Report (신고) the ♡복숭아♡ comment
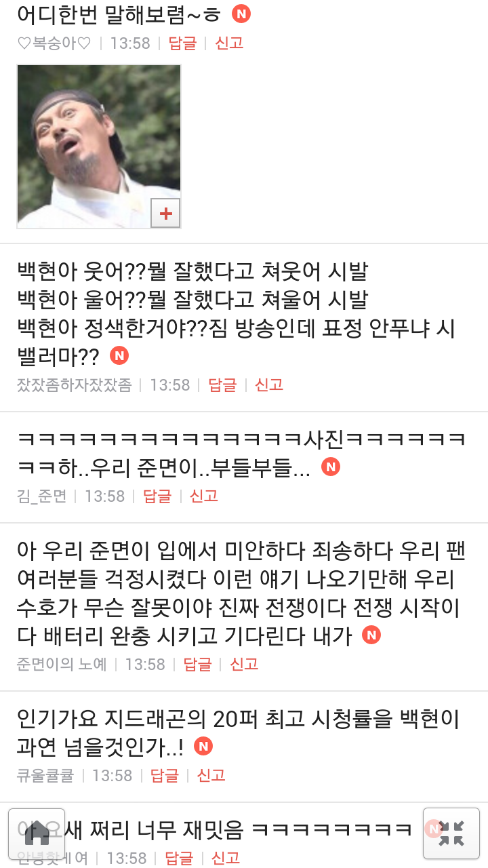The height and width of the screenshot is (868, 488). (x=229, y=43)
